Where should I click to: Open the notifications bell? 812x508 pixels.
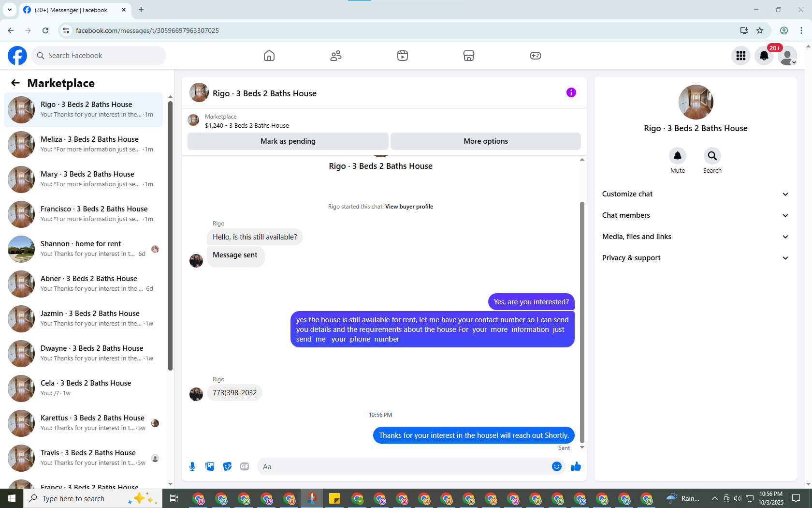point(764,56)
